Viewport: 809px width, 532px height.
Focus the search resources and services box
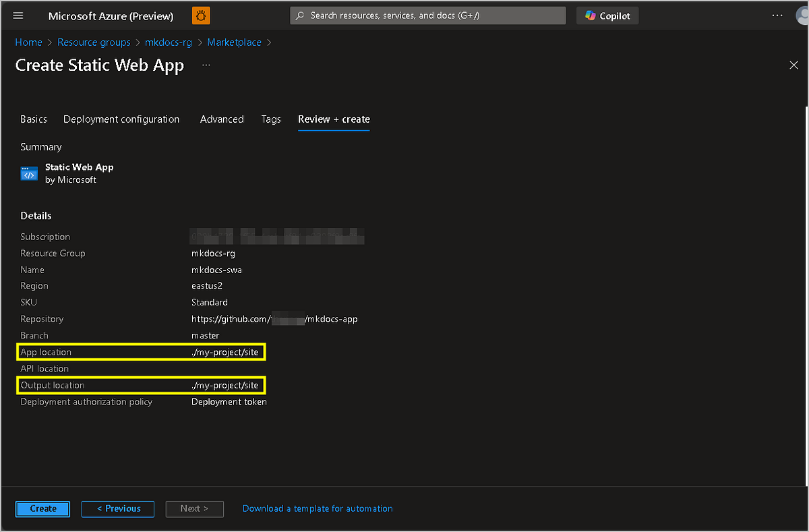tap(431, 16)
